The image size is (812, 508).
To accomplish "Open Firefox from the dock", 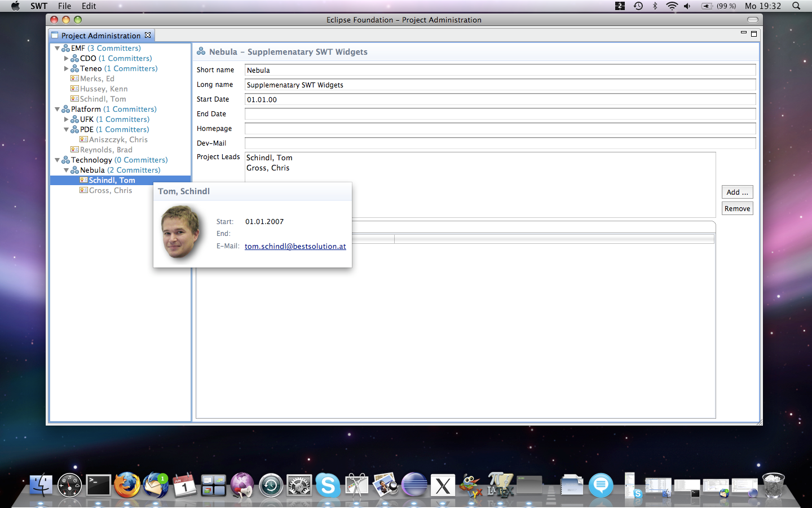I will 127,485.
